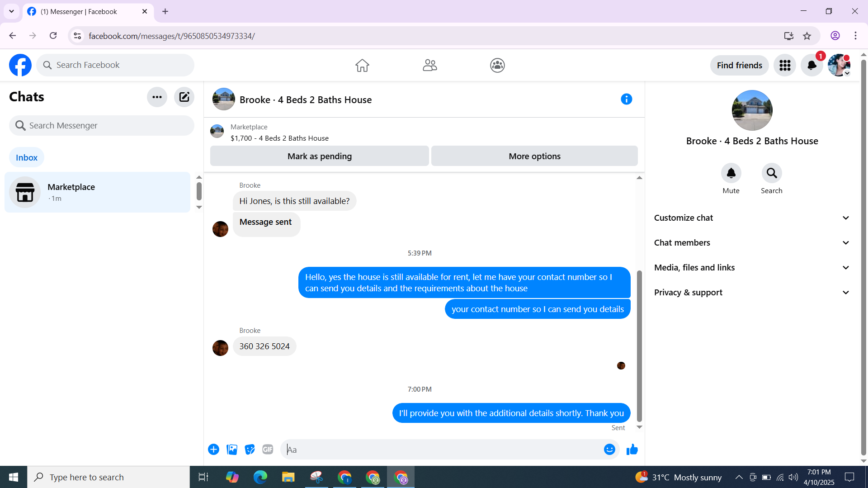Viewport: 868px width, 488px height.
Task: Choose a GIF icon in composer
Action: tap(268, 450)
